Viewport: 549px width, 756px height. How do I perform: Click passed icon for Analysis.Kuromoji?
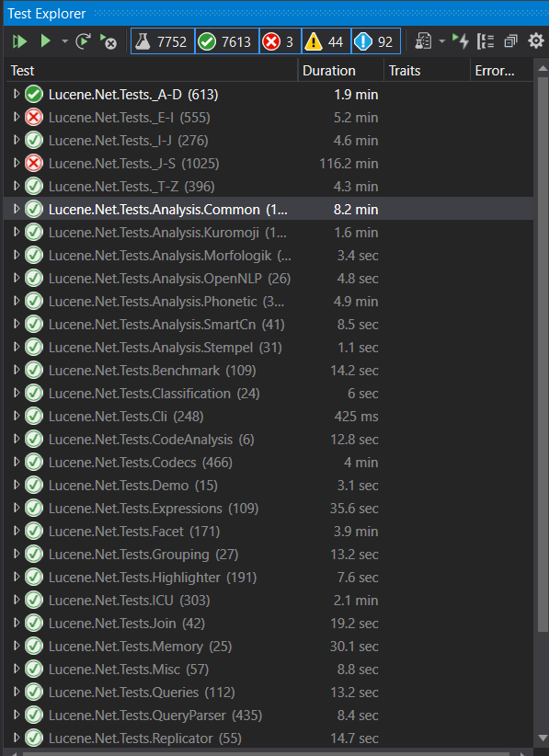coord(34,233)
